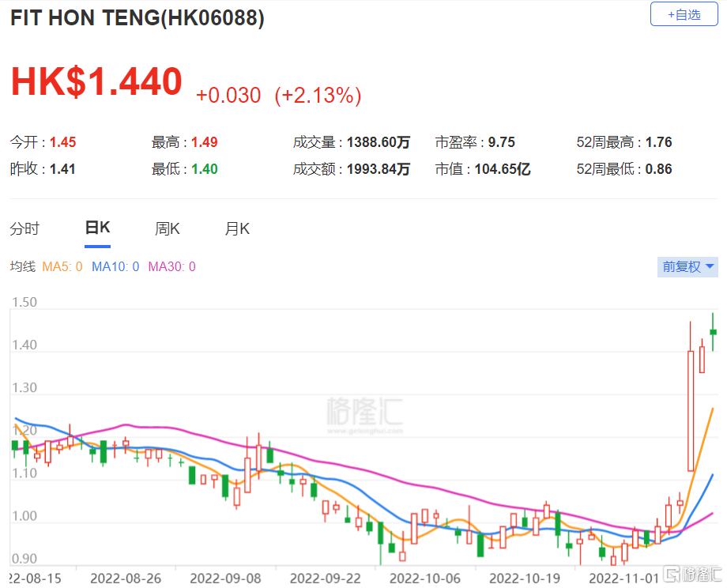727x588 pixels.
Task: Click the MA30 moving average label
Action: [x=172, y=266]
